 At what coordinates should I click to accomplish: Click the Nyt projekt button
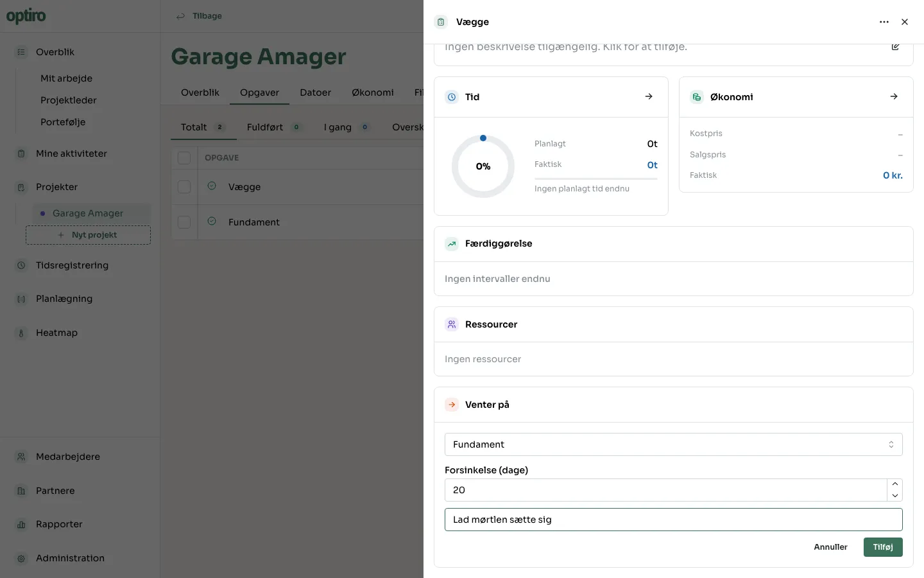point(88,235)
